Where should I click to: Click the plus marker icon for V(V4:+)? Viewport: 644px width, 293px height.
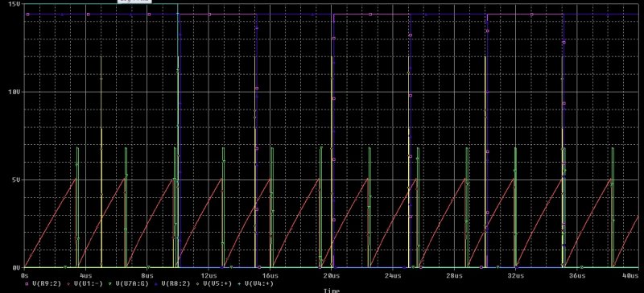[x=239, y=283]
